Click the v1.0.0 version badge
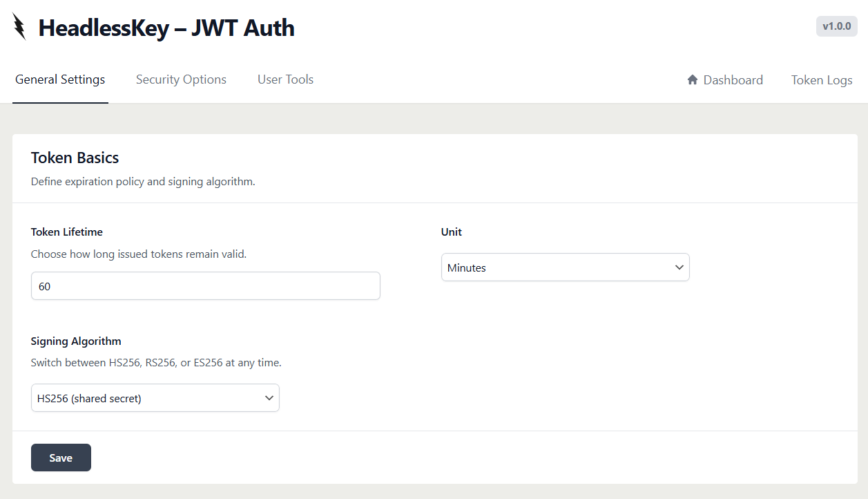868x499 pixels. [x=836, y=26]
